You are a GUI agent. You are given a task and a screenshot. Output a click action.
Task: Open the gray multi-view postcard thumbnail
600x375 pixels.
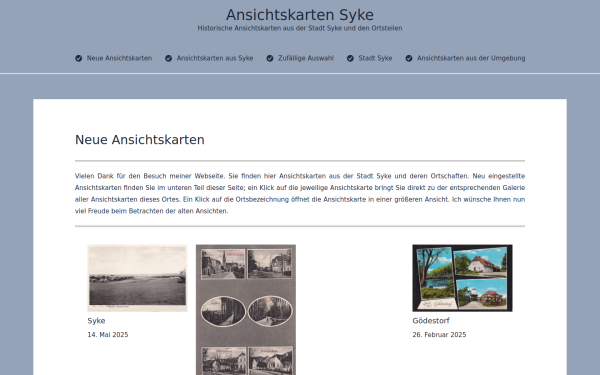click(x=246, y=310)
